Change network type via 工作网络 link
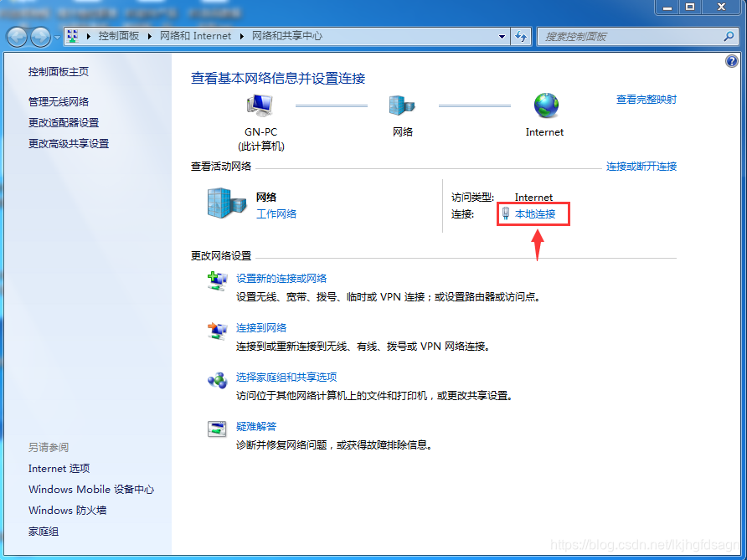Screen dimensions: 747x560 (276, 213)
